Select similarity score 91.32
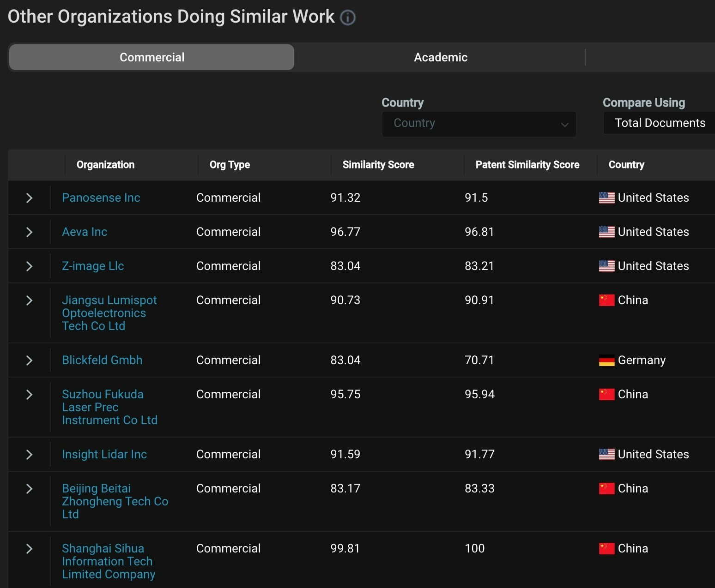Image resolution: width=715 pixels, height=588 pixels. coord(345,198)
